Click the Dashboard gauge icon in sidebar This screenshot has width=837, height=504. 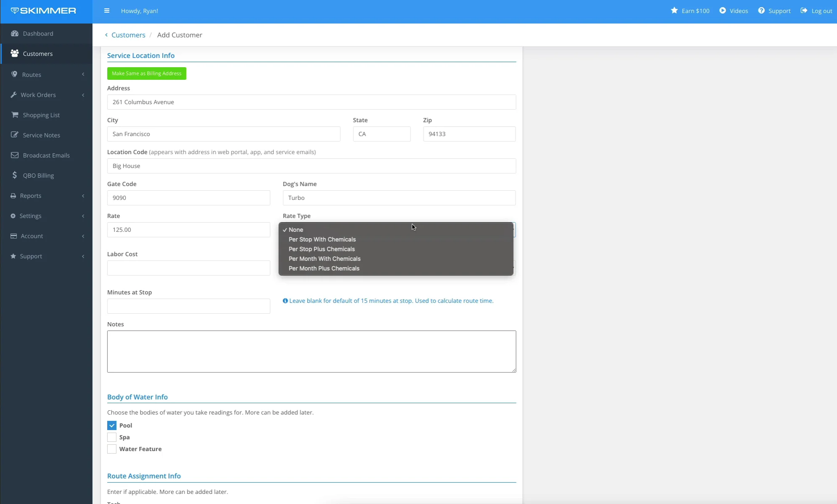(15, 34)
